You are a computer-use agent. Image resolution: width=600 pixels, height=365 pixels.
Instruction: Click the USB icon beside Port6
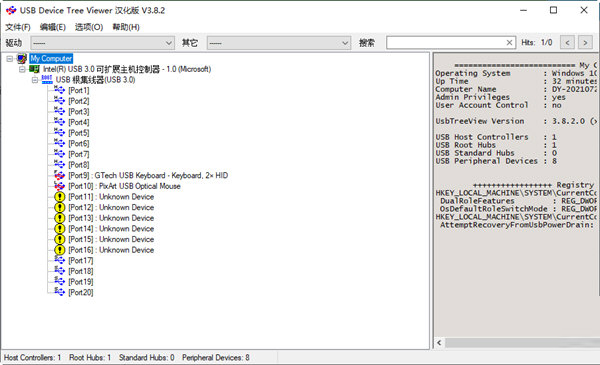click(59, 143)
